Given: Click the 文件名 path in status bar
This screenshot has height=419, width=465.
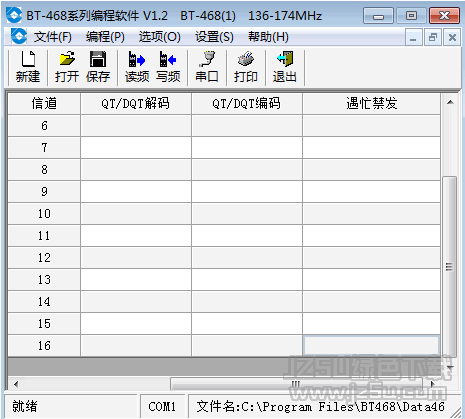Looking at the screenshot, I should (320, 406).
